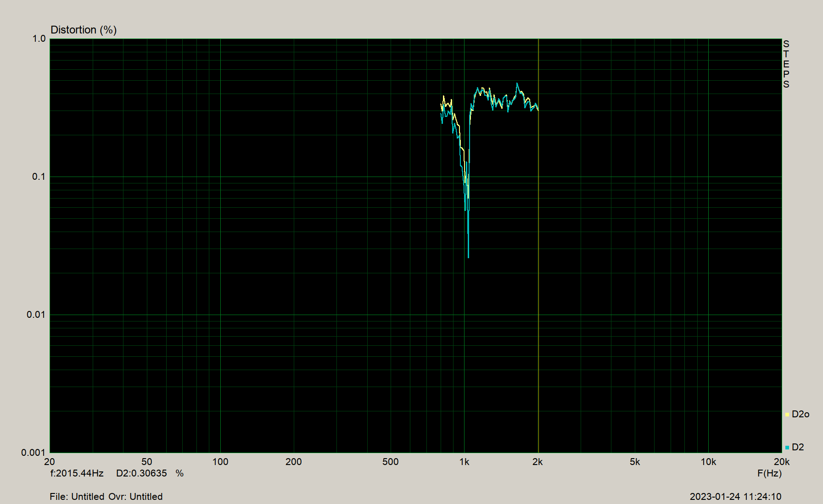Image resolution: width=823 pixels, height=504 pixels.
Task: Click the 0.01 distortion axis label
Action: 36,315
